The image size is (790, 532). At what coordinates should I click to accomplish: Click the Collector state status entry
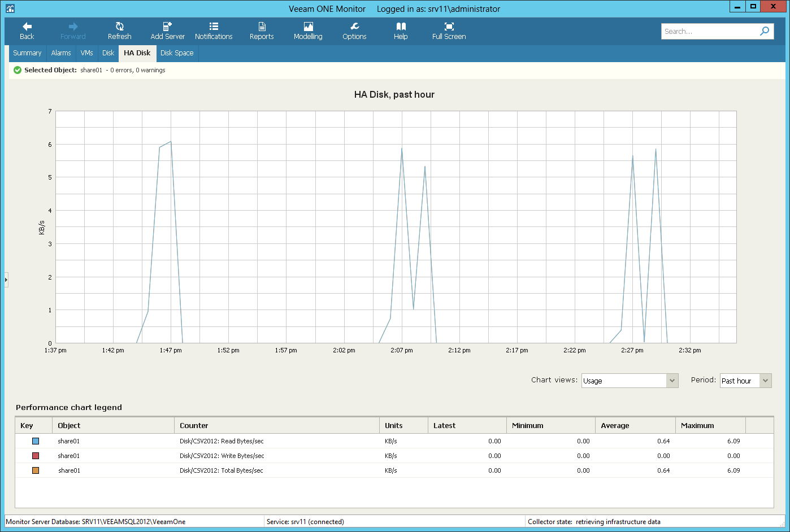pyautogui.click(x=594, y=522)
